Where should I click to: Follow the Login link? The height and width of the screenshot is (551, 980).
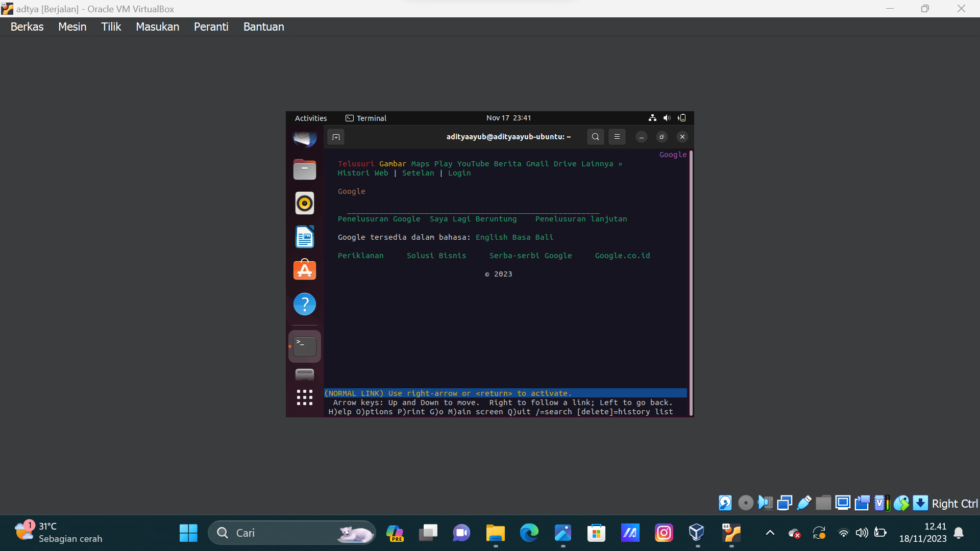(459, 173)
